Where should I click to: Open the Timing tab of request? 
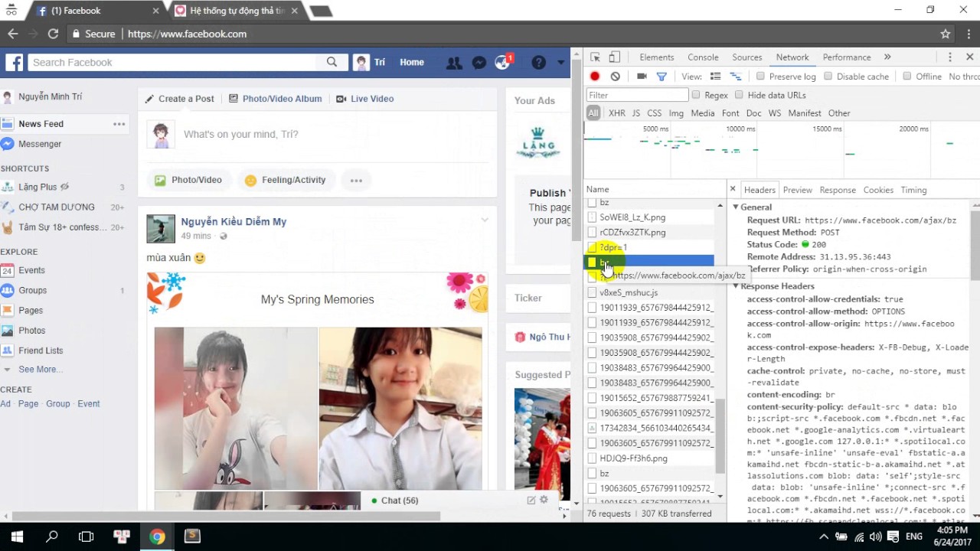click(913, 190)
